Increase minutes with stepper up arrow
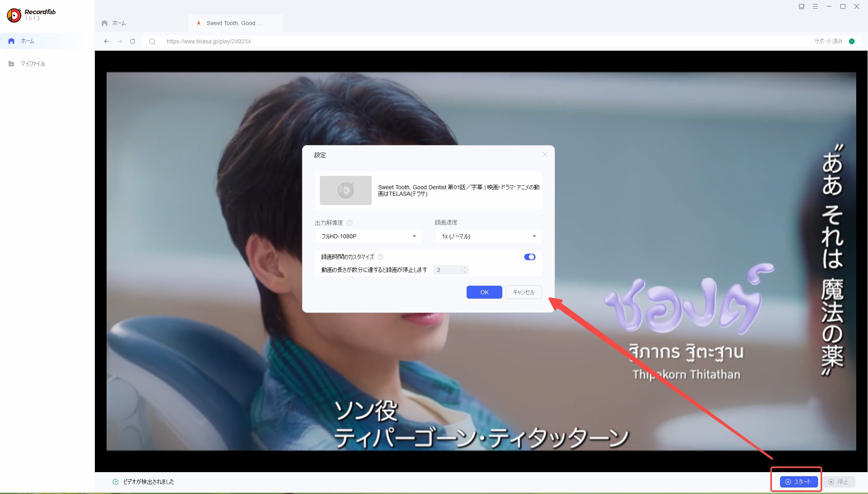Image resolution: width=868 pixels, height=494 pixels. (465, 268)
